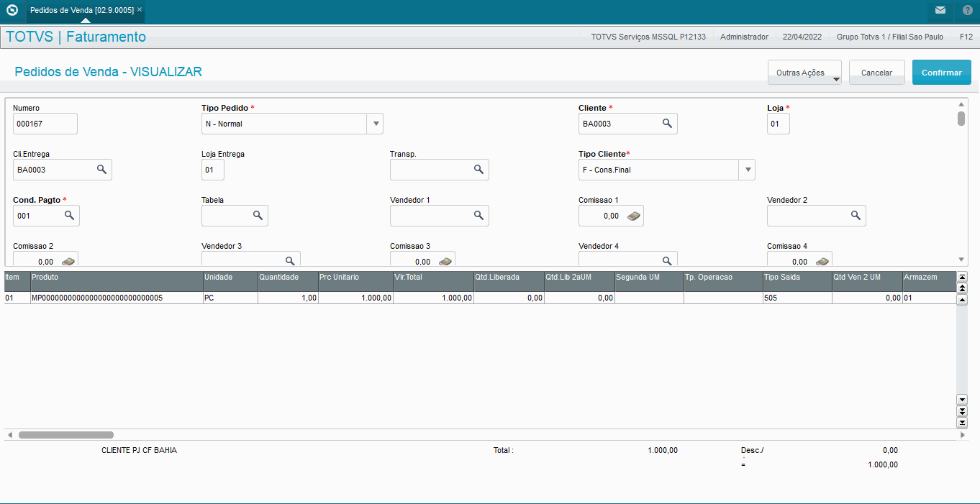This screenshot has width=980, height=504.
Task: Click Vendedor 3 lookup magnifier icon
Action: [x=290, y=261]
